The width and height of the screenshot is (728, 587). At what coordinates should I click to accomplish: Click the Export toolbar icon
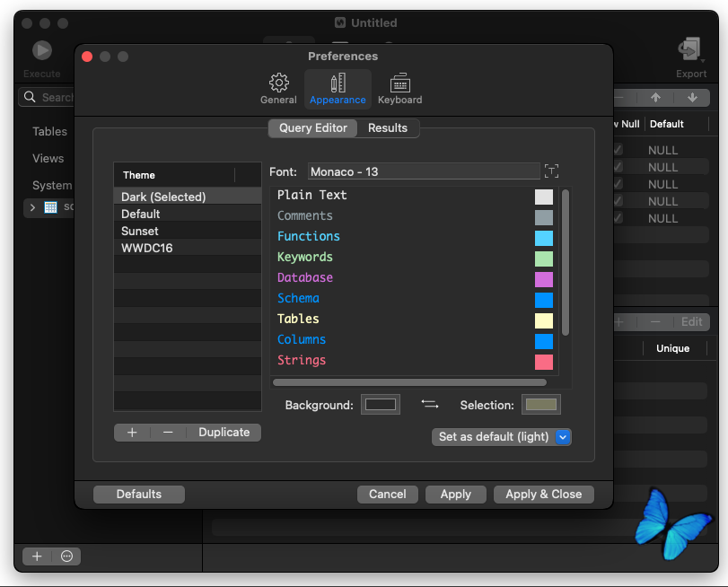(x=690, y=50)
